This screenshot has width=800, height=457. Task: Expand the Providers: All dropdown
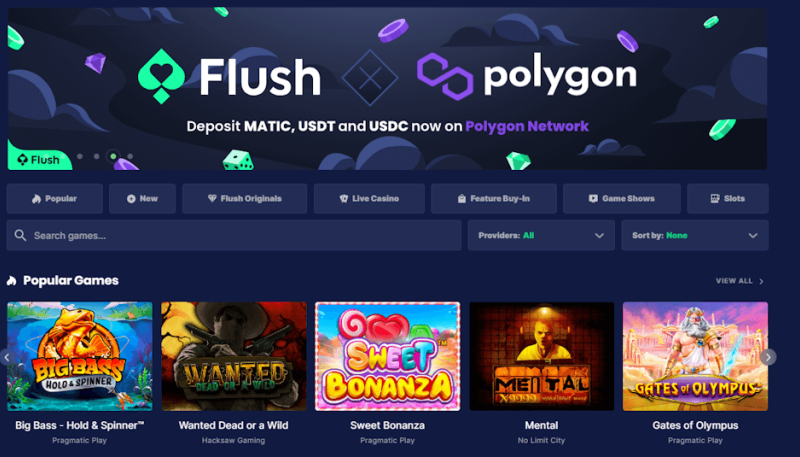coord(541,235)
